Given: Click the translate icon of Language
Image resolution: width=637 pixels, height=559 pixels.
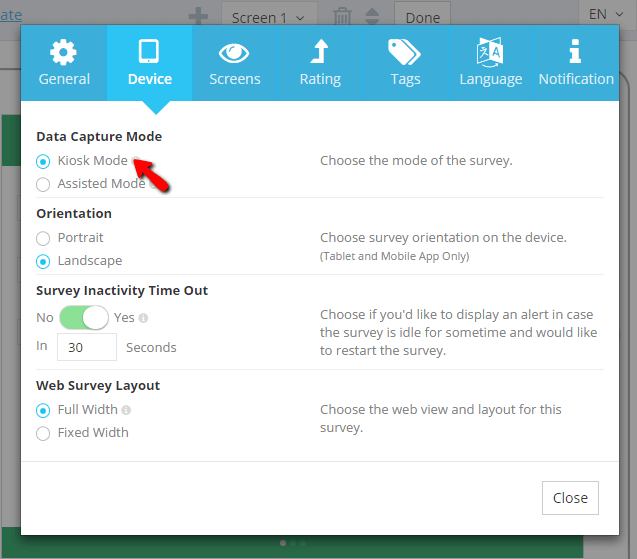Looking at the screenshot, I should point(490,52).
